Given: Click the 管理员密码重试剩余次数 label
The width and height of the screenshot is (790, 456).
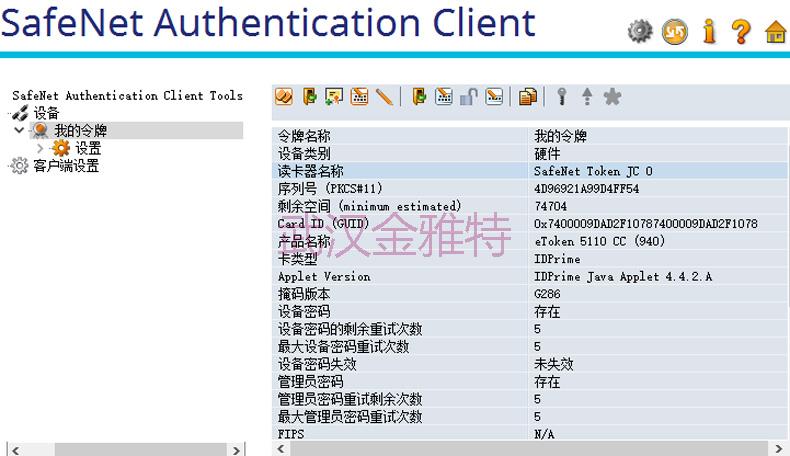Looking at the screenshot, I should coord(350,399).
